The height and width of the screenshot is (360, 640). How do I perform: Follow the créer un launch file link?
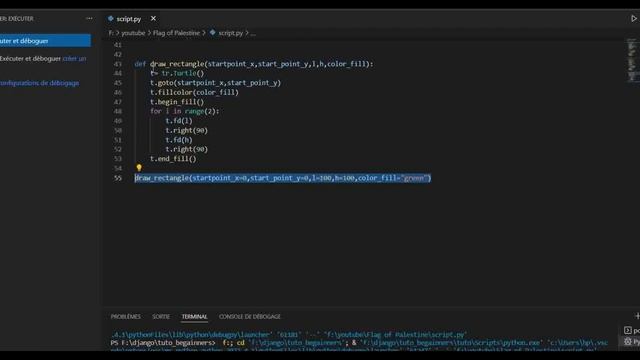(74, 58)
